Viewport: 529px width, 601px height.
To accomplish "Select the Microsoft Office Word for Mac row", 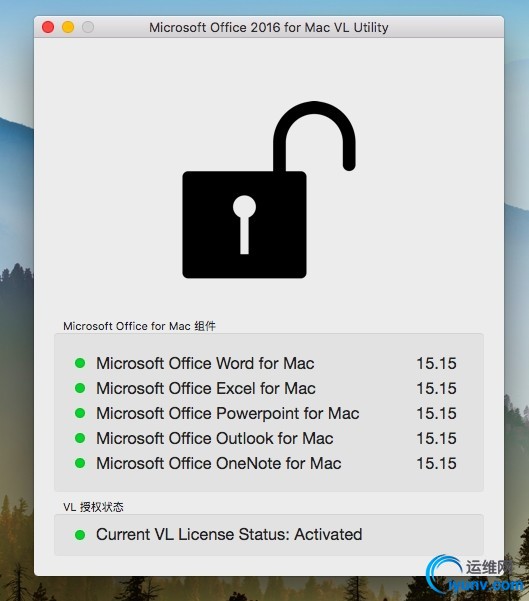I will [x=266, y=363].
